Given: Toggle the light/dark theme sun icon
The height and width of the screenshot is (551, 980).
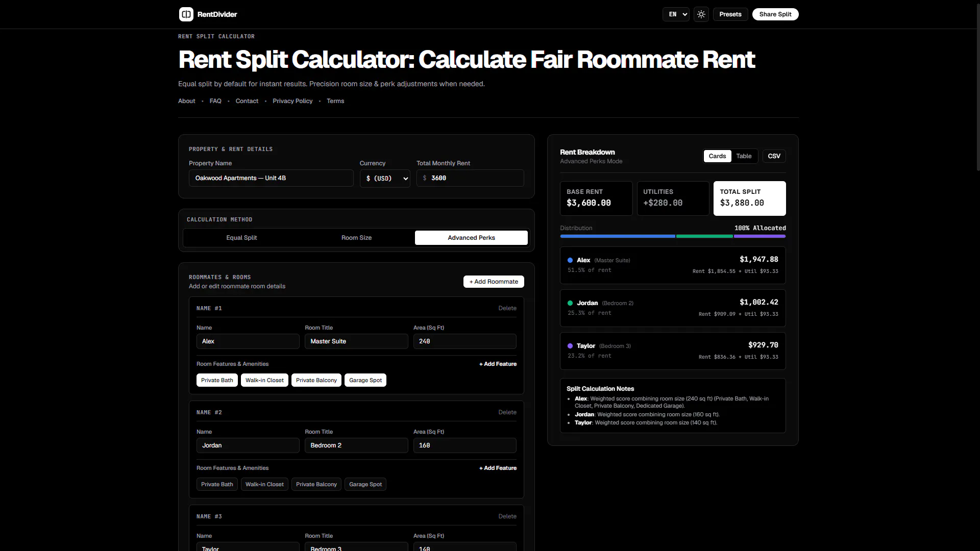Looking at the screenshot, I should (x=701, y=14).
